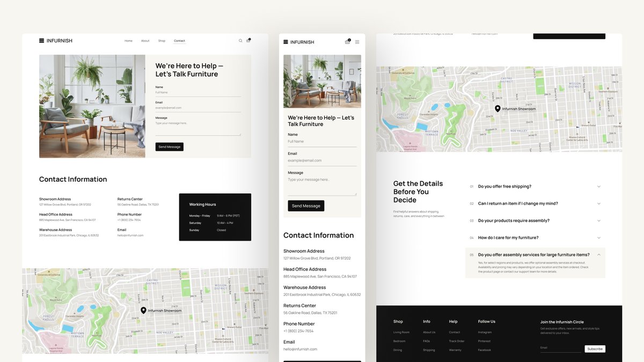The width and height of the screenshot is (644, 362).
Task: Open search via the magnifying glass icon
Action: click(x=240, y=40)
